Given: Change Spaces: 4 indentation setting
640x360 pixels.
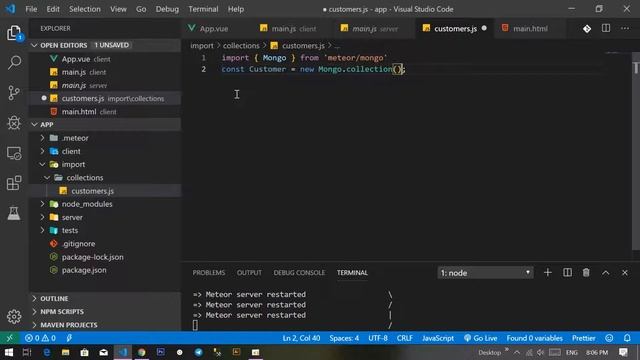Looking at the screenshot, I should click(344, 338).
